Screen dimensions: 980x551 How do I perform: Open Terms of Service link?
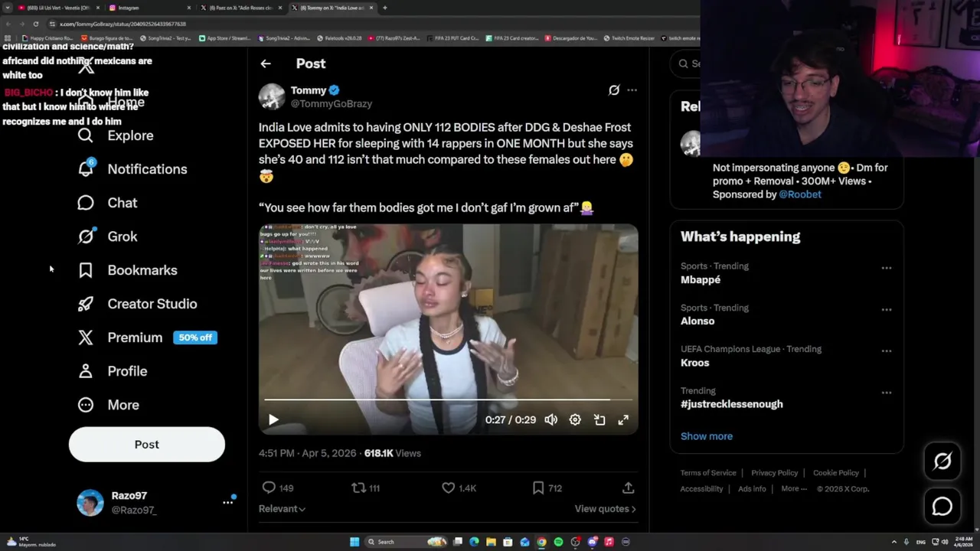pyautogui.click(x=708, y=473)
